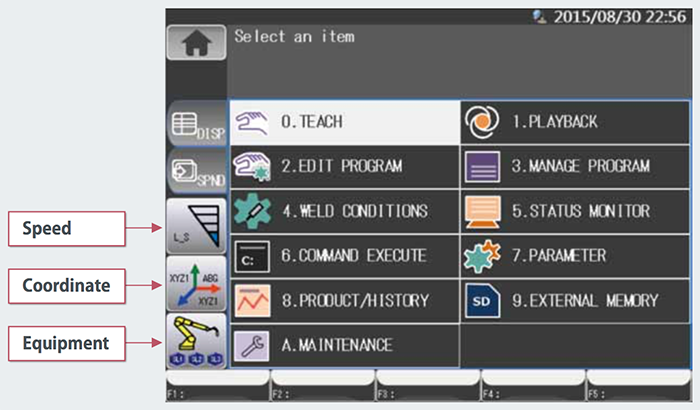The image size is (700, 410).
Task: Launch 6.COMMAND EXECUTE
Action: tap(345, 256)
